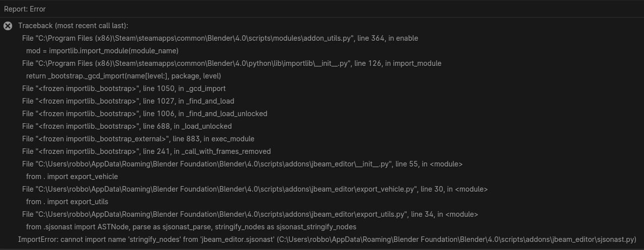644x250 pixels.
Task: Click the export_vehicle.py line 30 entry
Action: [255, 189]
